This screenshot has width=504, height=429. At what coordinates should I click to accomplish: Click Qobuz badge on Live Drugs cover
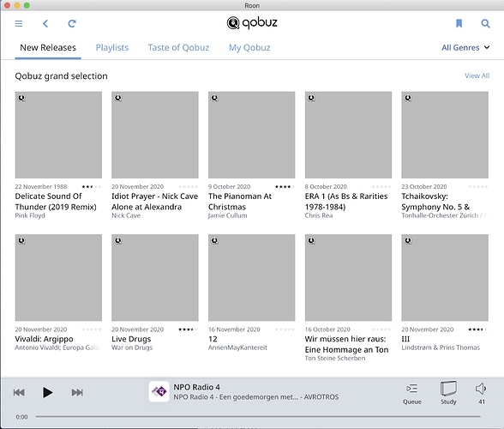click(x=118, y=240)
